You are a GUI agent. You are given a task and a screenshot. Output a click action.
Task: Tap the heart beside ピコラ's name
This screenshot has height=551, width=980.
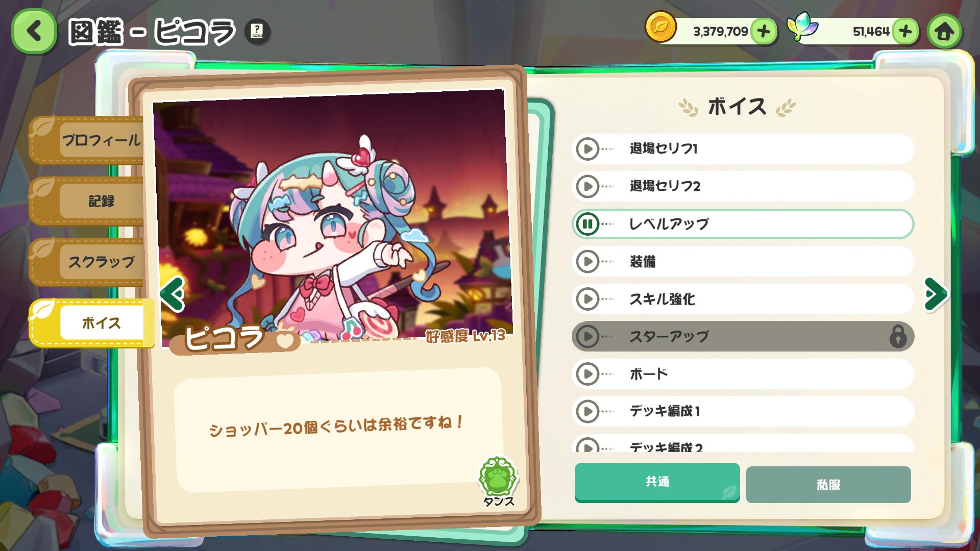pos(285,340)
